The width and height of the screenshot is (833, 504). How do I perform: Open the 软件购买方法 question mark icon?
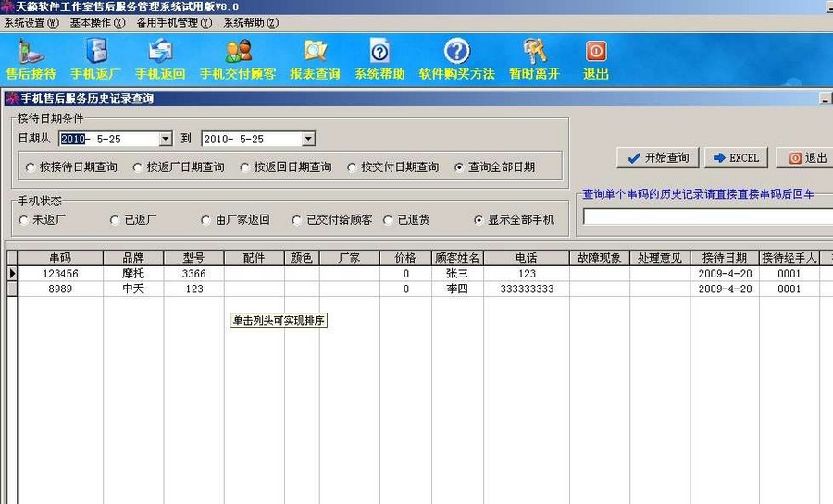point(457,52)
